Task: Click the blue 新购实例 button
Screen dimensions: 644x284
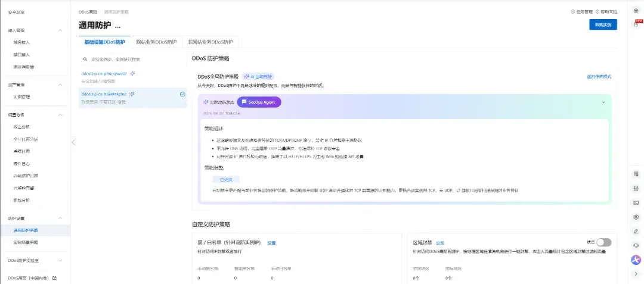Action: click(602, 24)
